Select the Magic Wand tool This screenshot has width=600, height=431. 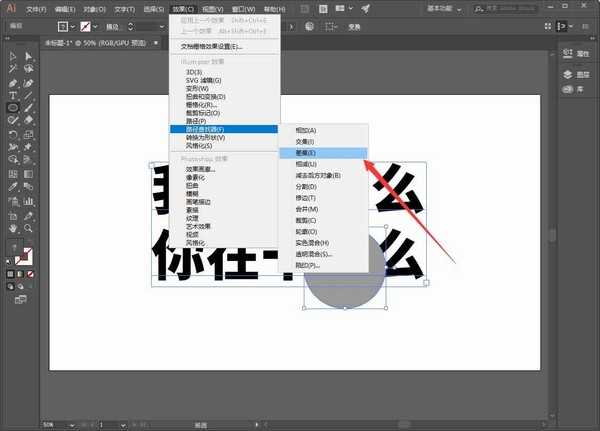13,69
